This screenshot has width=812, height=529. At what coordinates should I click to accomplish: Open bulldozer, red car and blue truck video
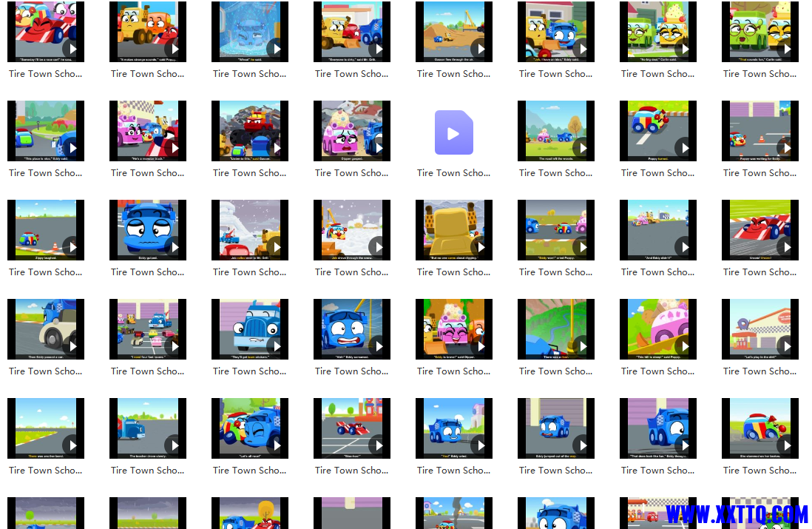[x=351, y=32]
